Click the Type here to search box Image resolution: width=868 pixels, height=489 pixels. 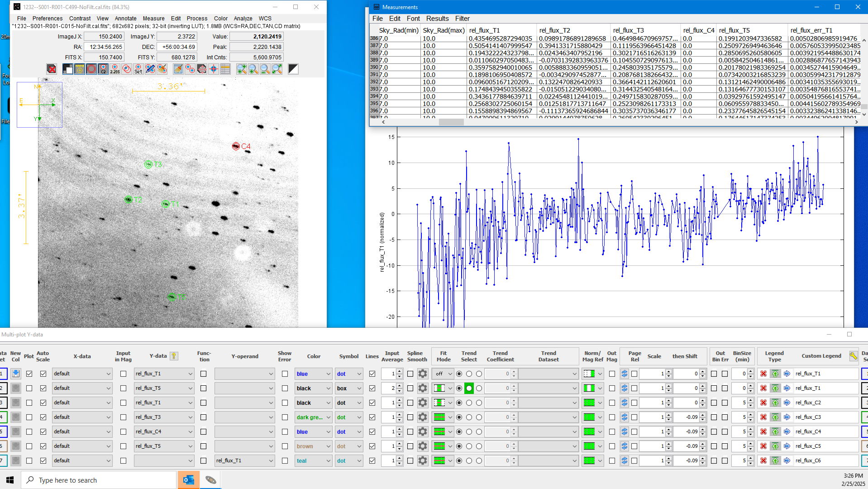[x=99, y=480]
